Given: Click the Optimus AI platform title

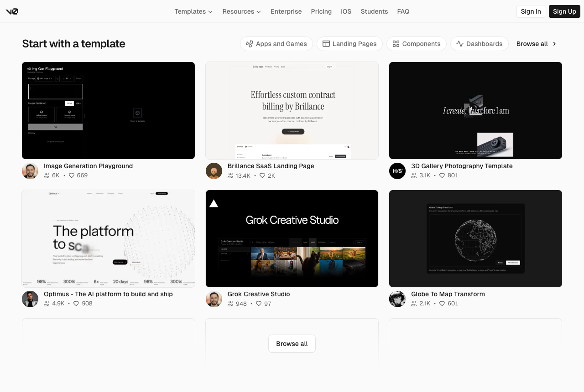Looking at the screenshot, I should (x=108, y=294).
